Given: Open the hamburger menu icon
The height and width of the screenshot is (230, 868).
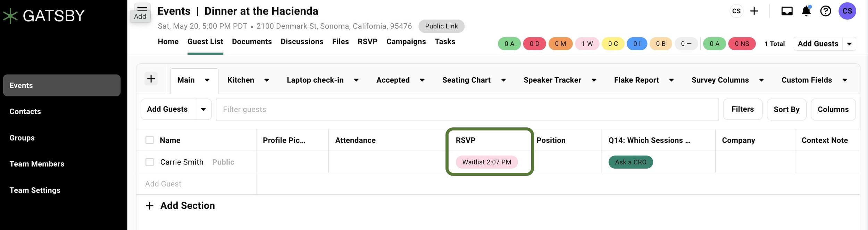Looking at the screenshot, I should [x=142, y=9].
